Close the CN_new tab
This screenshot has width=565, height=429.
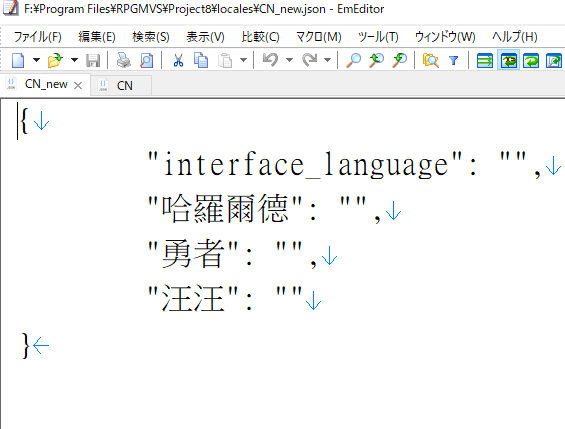[x=78, y=85]
